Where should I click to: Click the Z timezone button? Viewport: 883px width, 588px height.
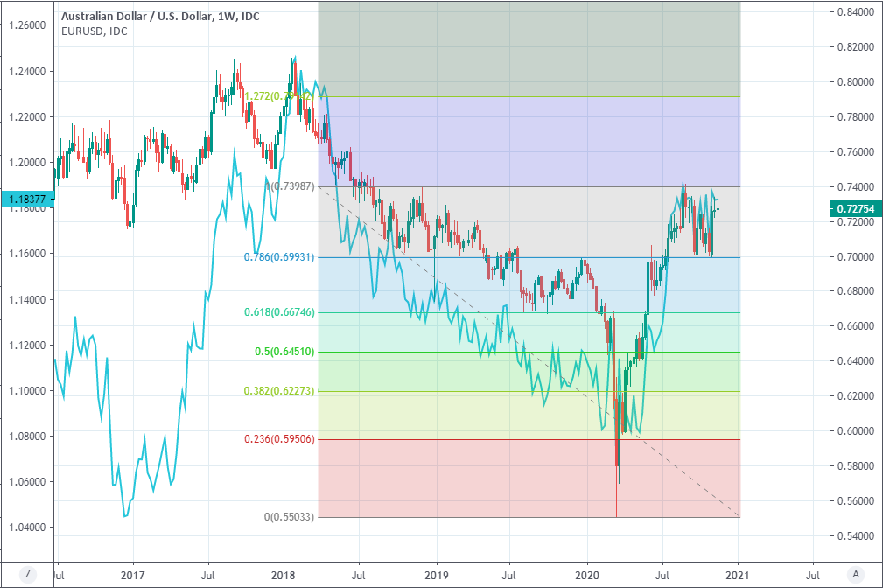click(x=29, y=574)
